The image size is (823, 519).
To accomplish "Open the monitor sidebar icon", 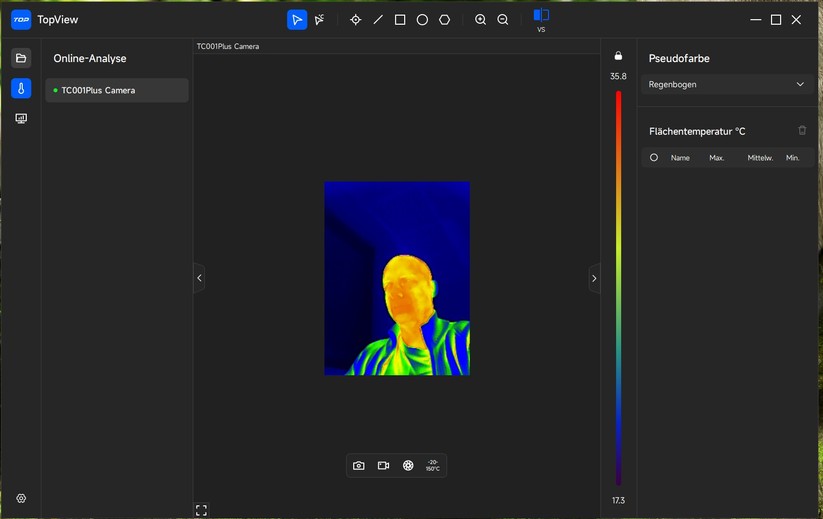I will 21,119.
